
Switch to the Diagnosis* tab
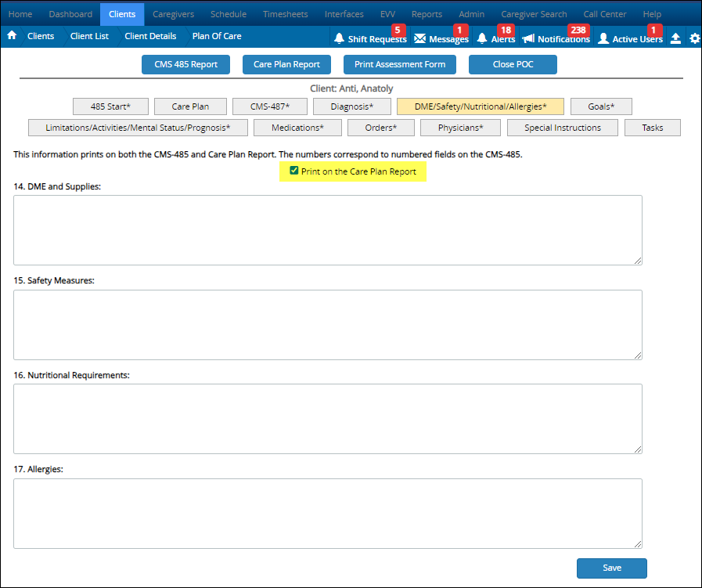(x=352, y=106)
